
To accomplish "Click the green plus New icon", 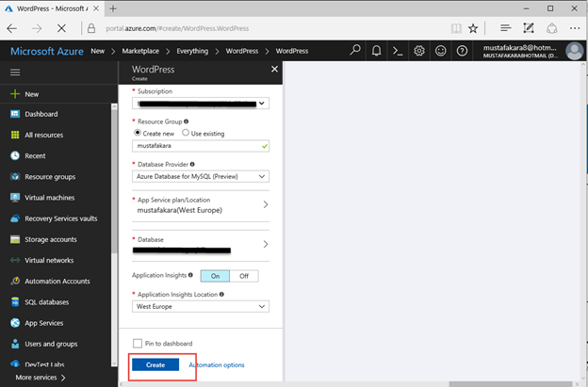I will 15,94.
